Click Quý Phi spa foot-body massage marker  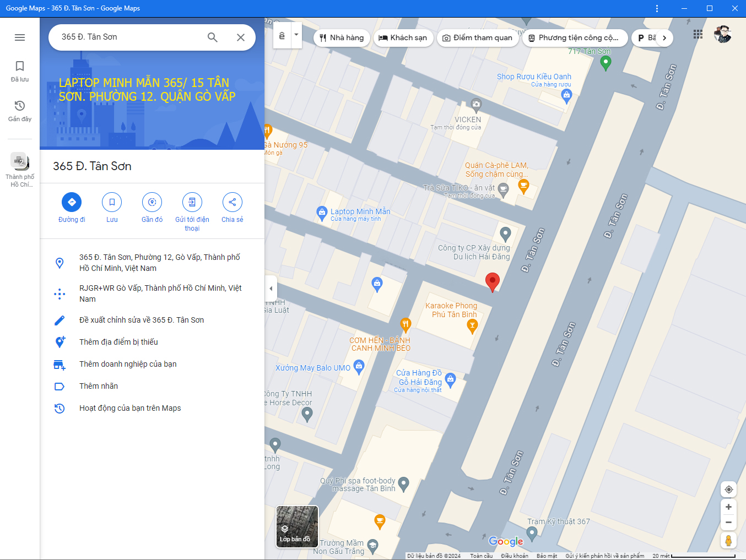pos(403,484)
